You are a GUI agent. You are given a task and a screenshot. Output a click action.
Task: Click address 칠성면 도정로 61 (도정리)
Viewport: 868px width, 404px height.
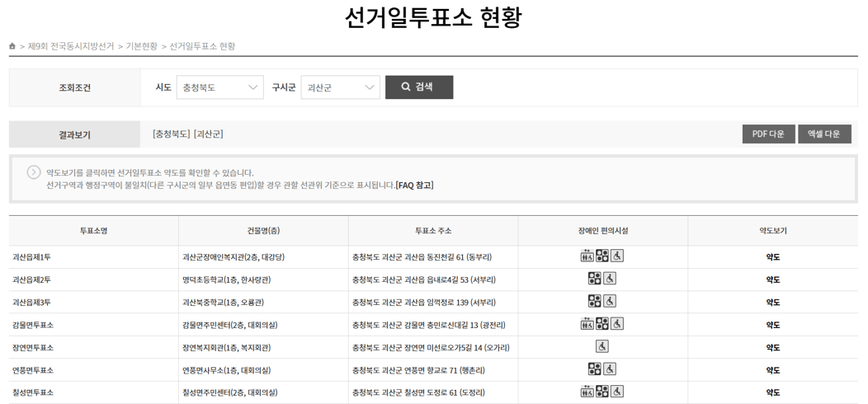pyautogui.click(x=446, y=393)
